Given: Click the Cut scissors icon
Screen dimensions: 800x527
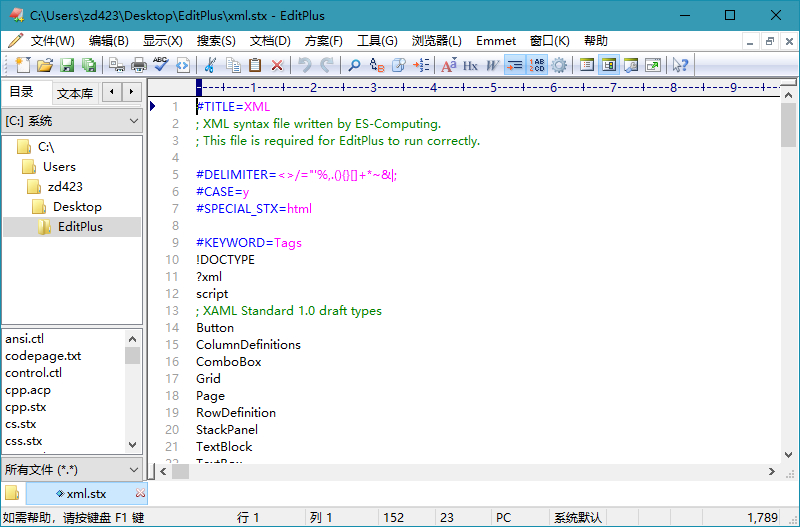Looking at the screenshot, I should coord(210,65).
